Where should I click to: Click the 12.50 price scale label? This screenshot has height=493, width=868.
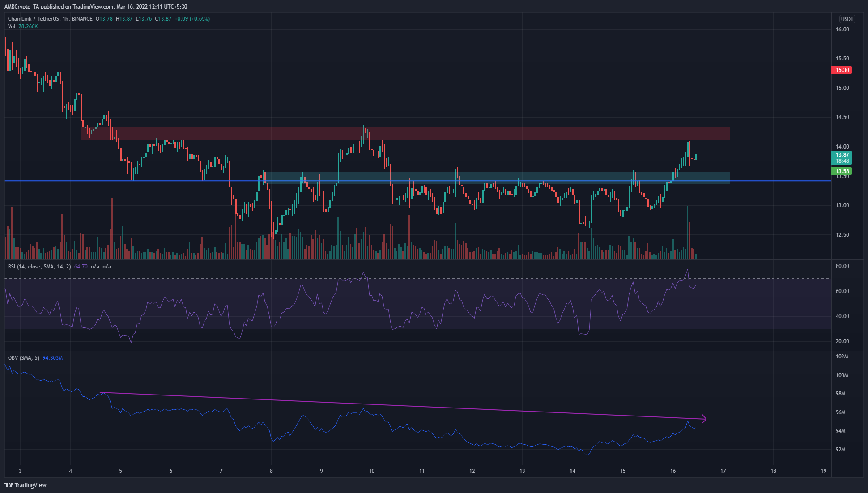coord(842,235)
